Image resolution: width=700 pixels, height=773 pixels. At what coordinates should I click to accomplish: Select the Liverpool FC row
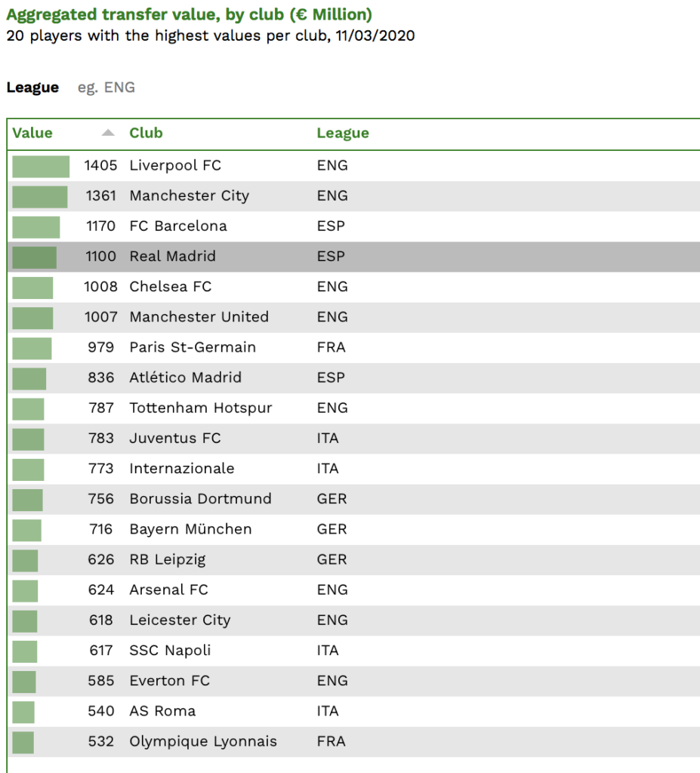353,165
